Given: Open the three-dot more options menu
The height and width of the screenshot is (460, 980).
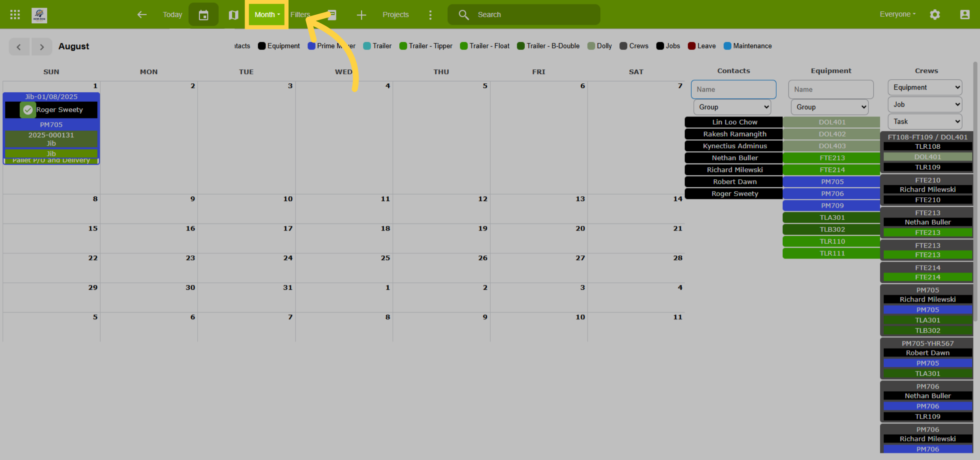Looking at the screenshot, I should (430, 15).
